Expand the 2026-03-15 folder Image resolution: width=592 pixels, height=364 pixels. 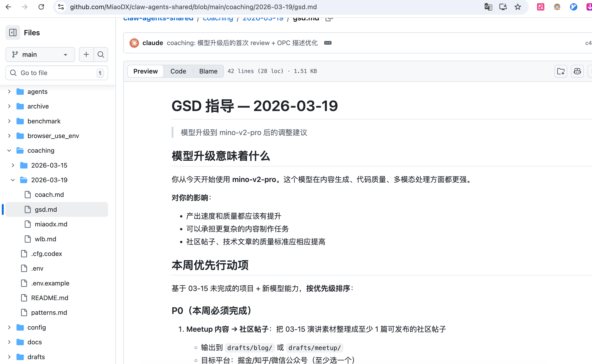[13, 165]
